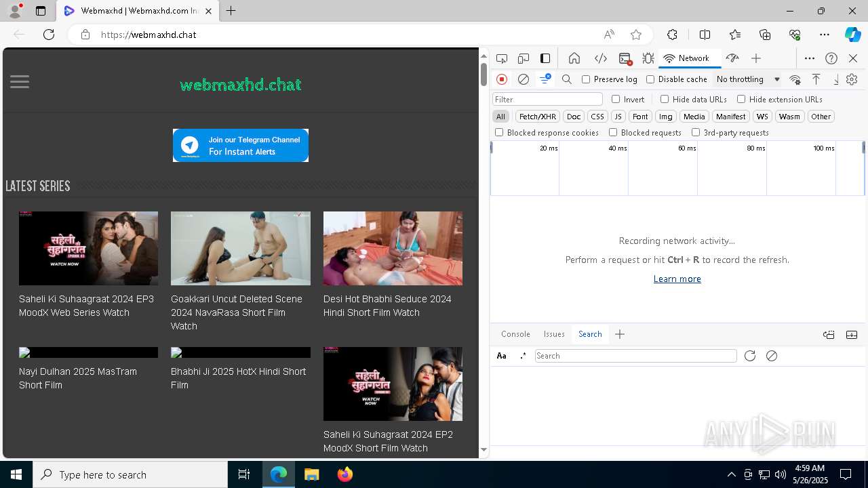Screen dimensions: 868x488
Task: Filter requests by JS type
Action: click(618, 117)
